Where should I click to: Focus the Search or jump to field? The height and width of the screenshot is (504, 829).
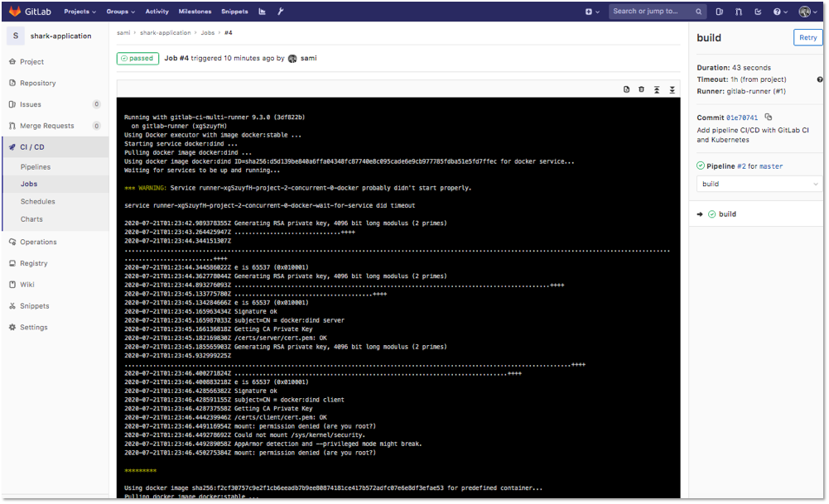(x=658, y=11)
